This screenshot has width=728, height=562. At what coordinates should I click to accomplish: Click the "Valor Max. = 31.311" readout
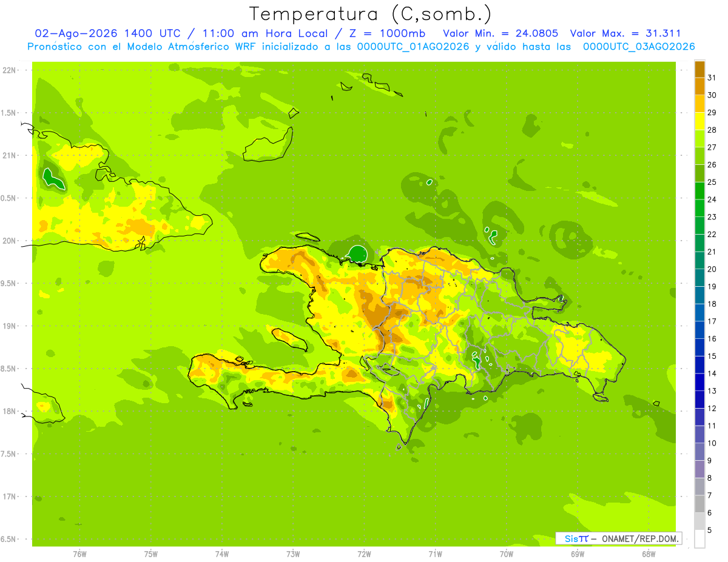point(625,33)
